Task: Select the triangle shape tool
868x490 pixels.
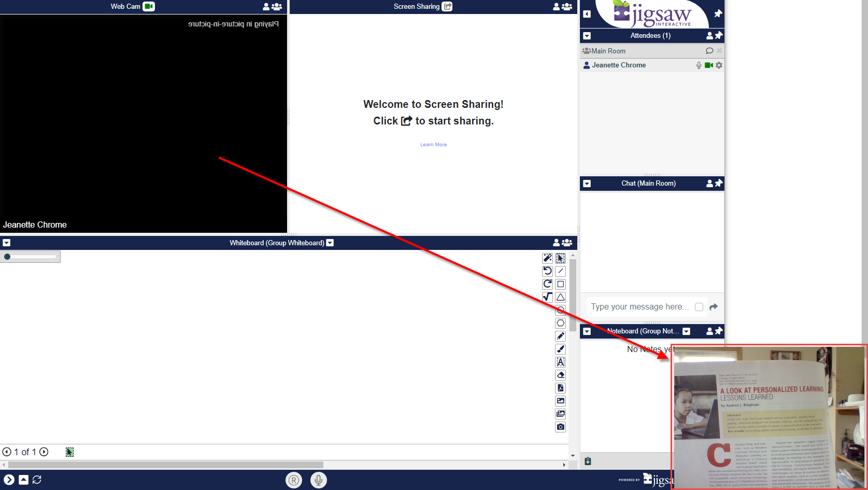Action: click(560, 297)
